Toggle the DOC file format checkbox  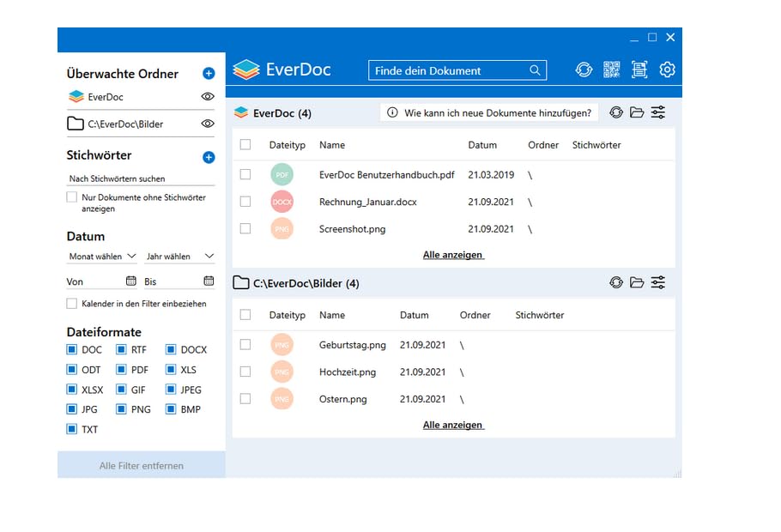click(x=72, y=349)
